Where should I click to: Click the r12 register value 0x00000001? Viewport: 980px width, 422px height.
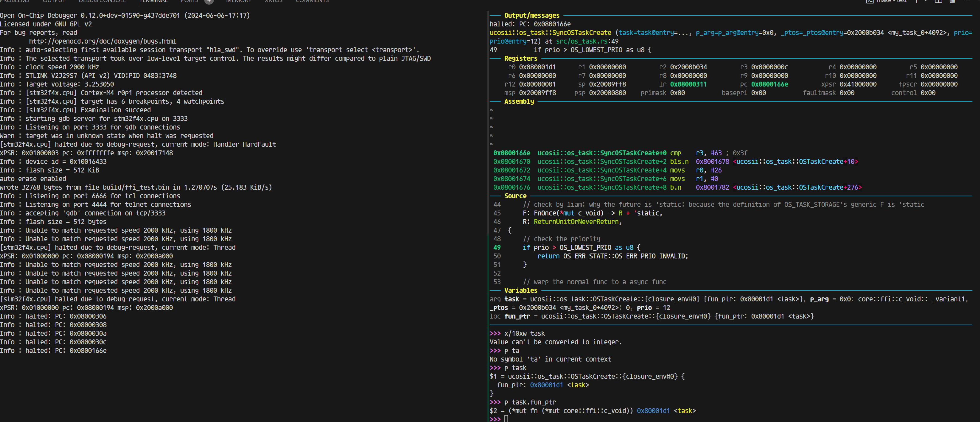537,84
